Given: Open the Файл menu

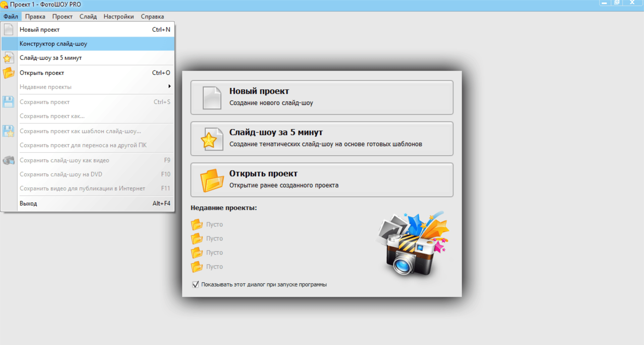Looking at the screenshot, I should coord(11,16).
